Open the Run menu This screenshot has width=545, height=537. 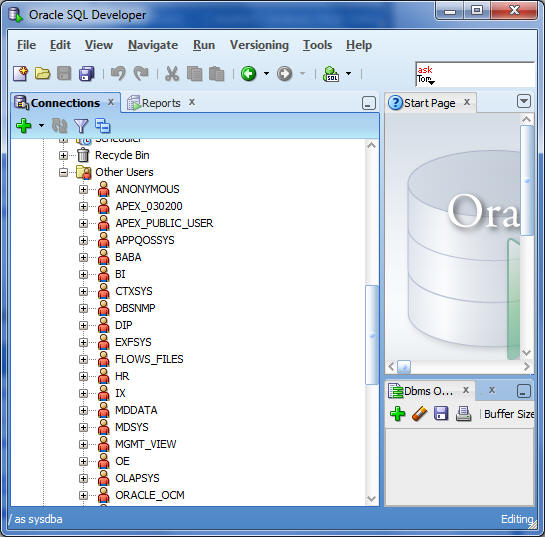(204, 45)
